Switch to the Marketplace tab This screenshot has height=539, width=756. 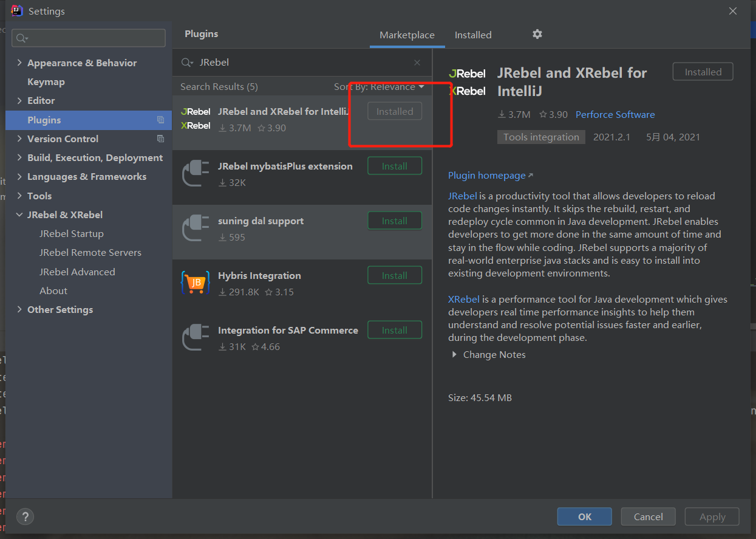click(x=407, y=35)
